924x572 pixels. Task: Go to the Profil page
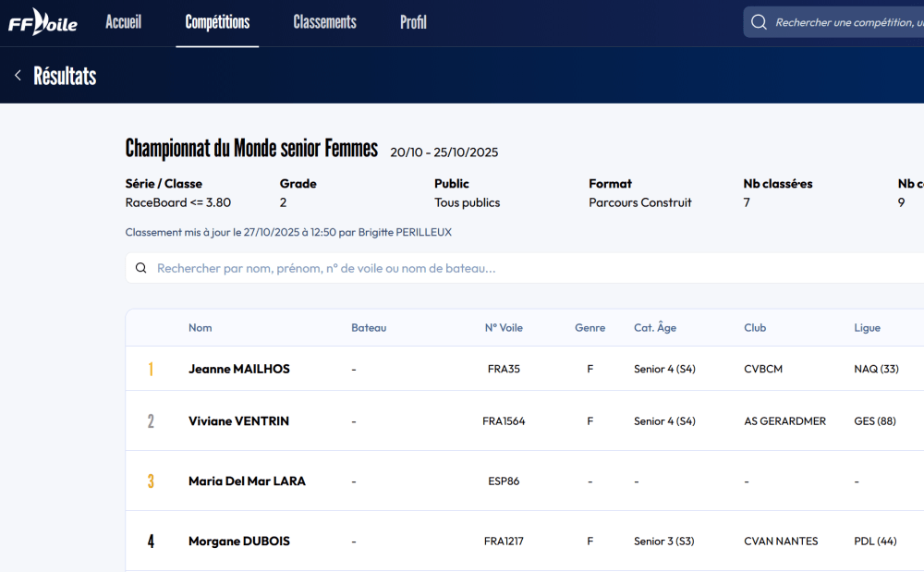413,22
